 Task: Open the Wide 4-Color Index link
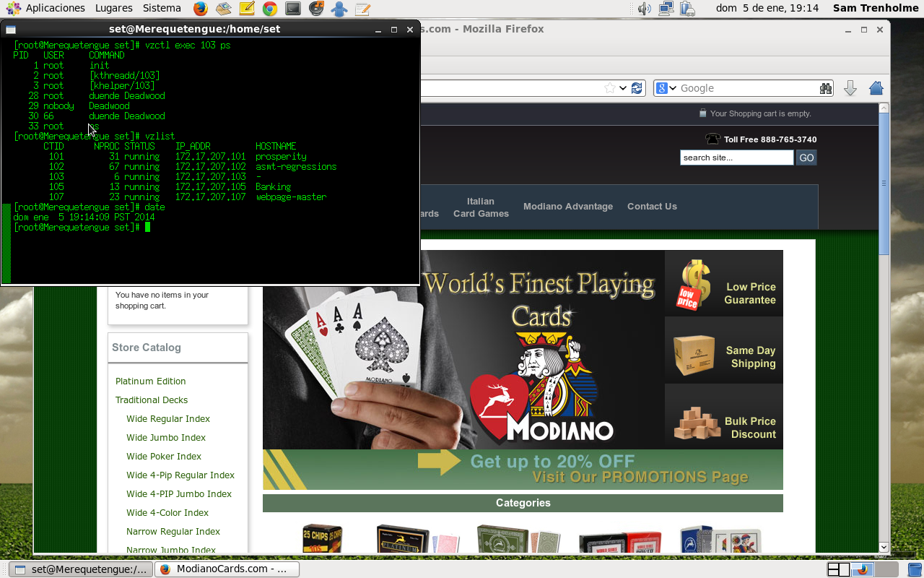pos(167,512)
